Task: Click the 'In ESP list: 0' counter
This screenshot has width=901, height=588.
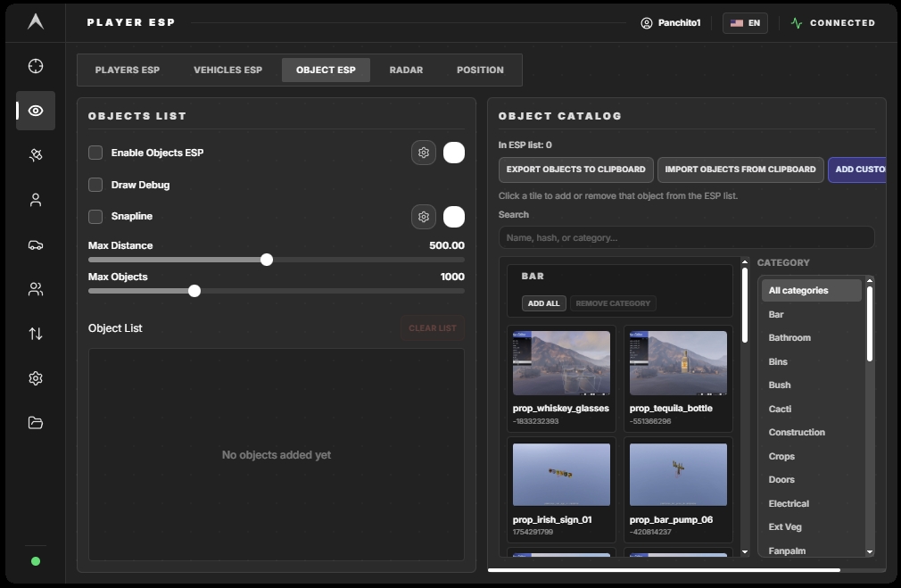Action: [525, 145]
